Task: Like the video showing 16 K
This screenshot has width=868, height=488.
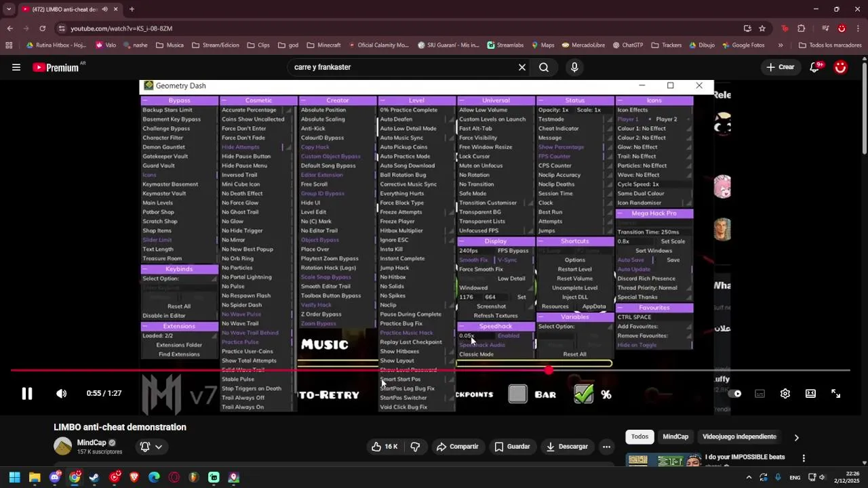Action: 383,447
